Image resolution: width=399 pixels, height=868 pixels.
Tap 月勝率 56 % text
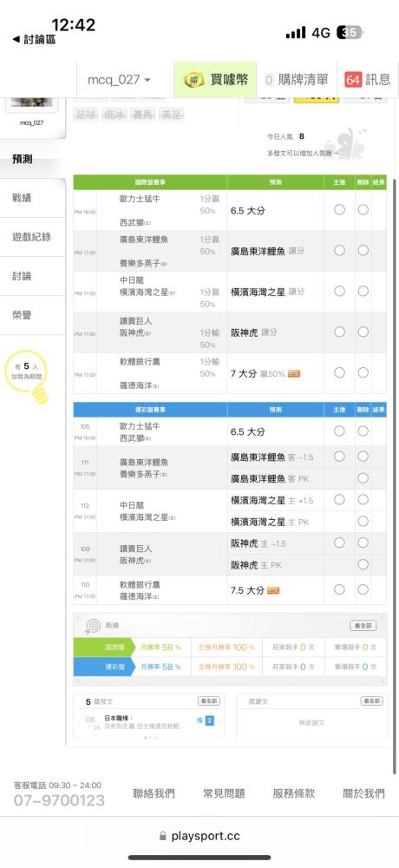click(160, 648)
